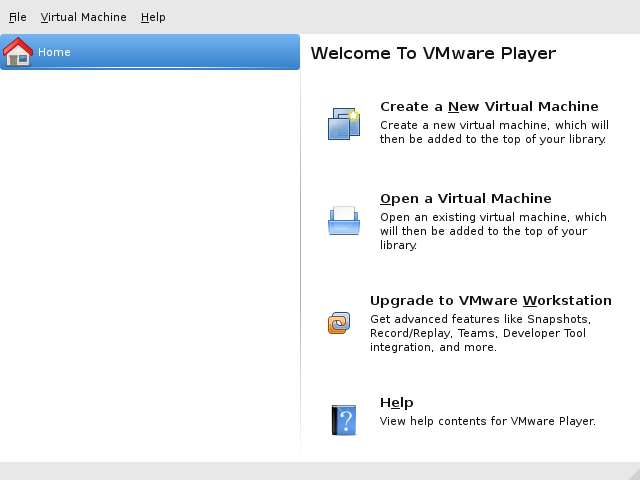Open the File menu
The height and width of the screenshot is (480, 640).
tap(18, 17)
